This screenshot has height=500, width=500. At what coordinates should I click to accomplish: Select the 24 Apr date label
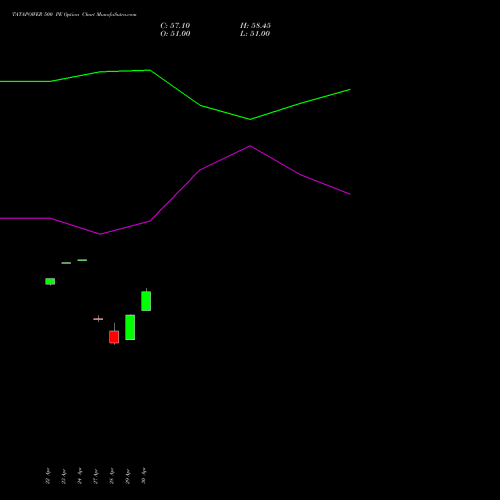pyautogui.click(x=80, y=476)
